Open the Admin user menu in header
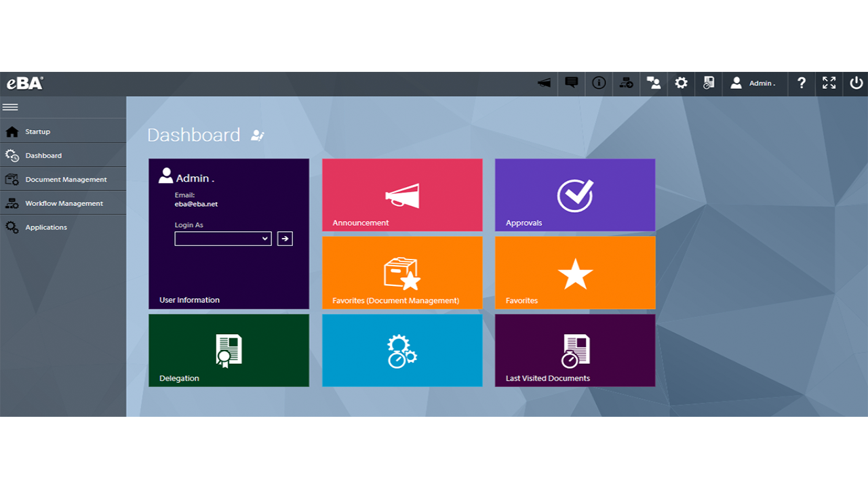 (x=753, y=83)
